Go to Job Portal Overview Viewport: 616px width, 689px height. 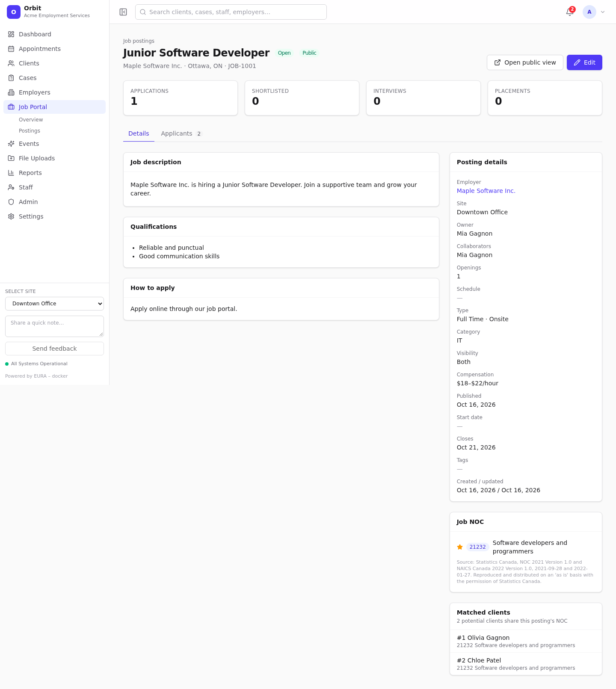coord(31,120)
